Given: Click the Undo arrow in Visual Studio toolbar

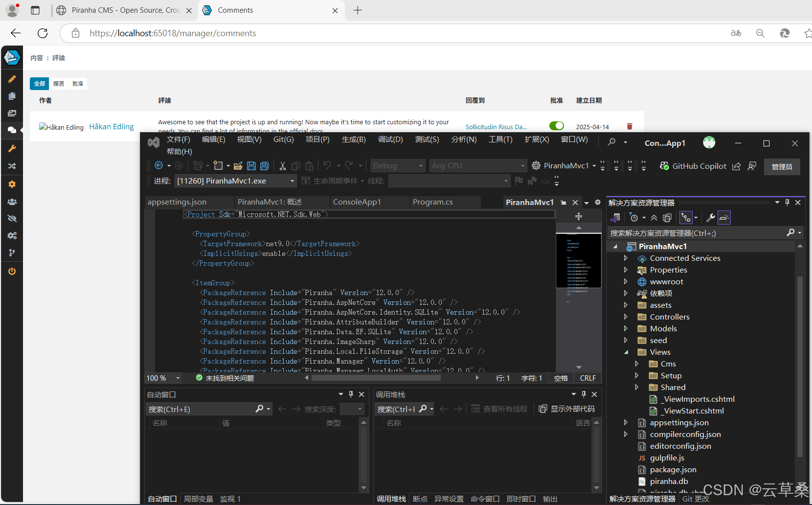Looking at the screenshot, I should (x=327, y=165).
